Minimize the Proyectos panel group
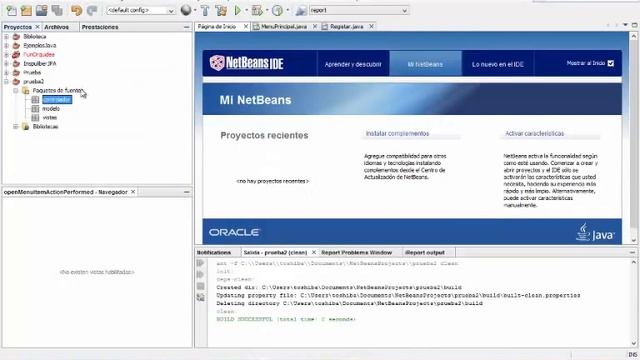The width and height of the screenshot is (640, 360). pos(187,27)
